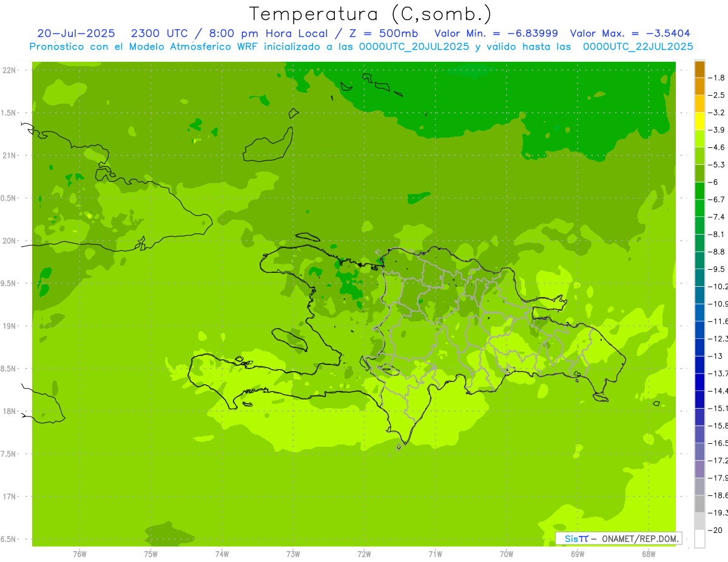Click the -3.2 color scale label
The image size is (728, 562).
(717, 113)
